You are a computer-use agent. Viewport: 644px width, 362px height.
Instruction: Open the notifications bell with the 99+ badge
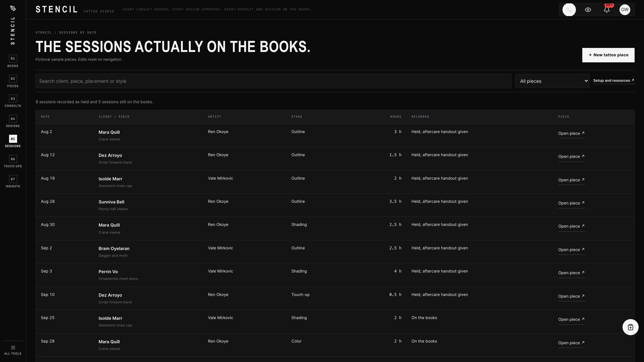click(606, 10)
